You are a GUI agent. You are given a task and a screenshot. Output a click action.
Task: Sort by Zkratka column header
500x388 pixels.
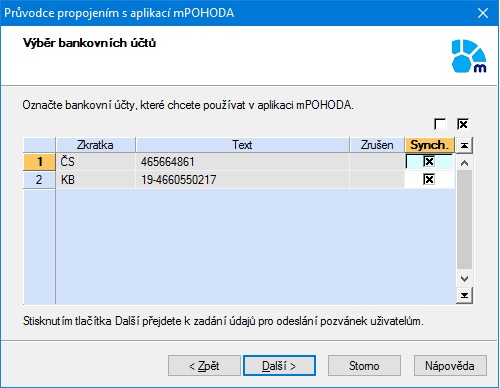point(96,145)
